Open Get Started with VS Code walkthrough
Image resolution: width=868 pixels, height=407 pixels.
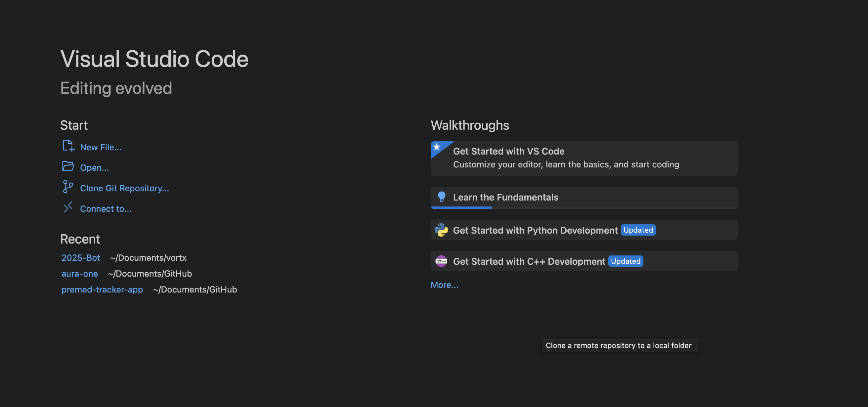(x=584, y=159)
